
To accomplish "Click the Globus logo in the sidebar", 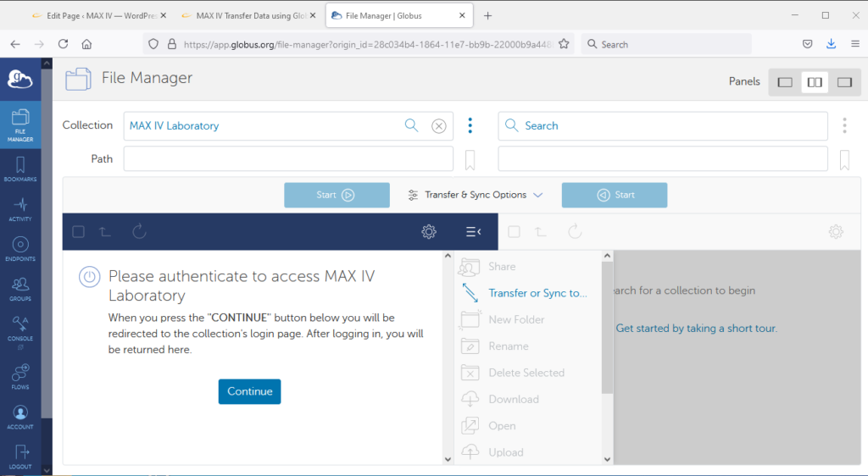I will [20, 80].
